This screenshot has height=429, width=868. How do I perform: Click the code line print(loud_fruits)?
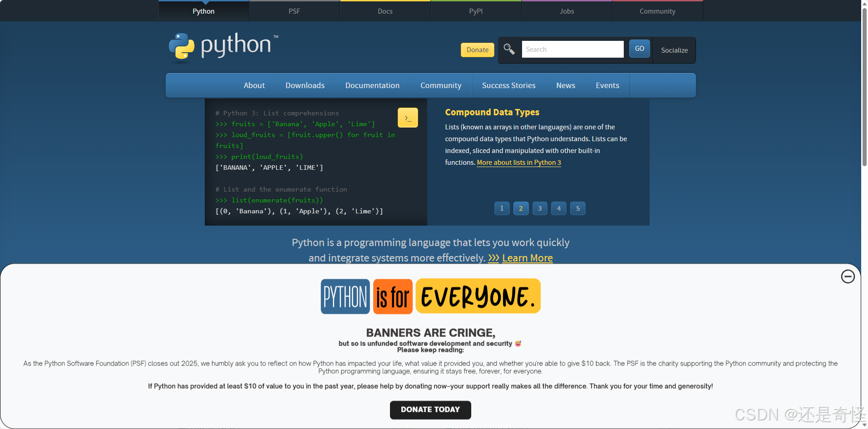point(259,157)
